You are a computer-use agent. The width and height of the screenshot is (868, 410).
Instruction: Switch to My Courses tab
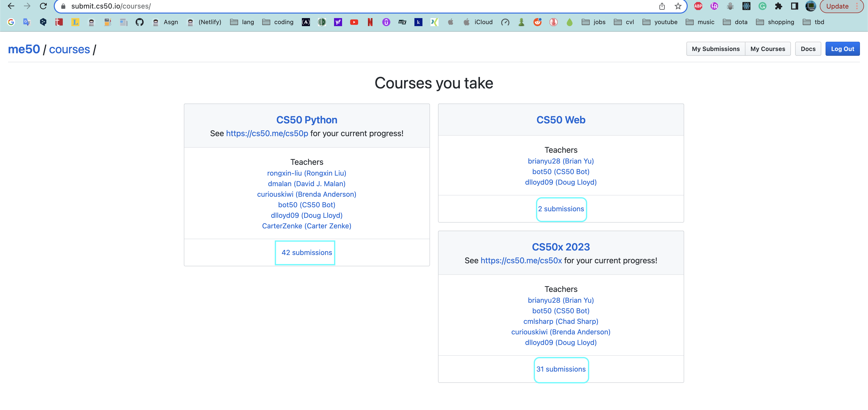click(x=767, y=49)
